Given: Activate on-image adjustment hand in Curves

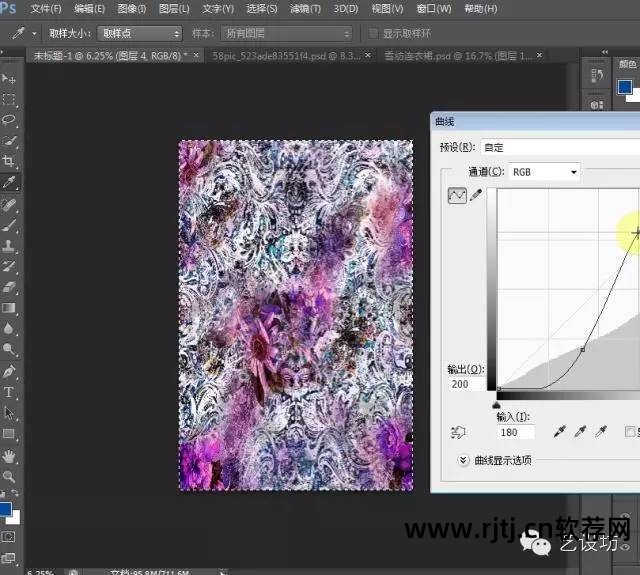Looking at the screenshot, I should [458, 432].
